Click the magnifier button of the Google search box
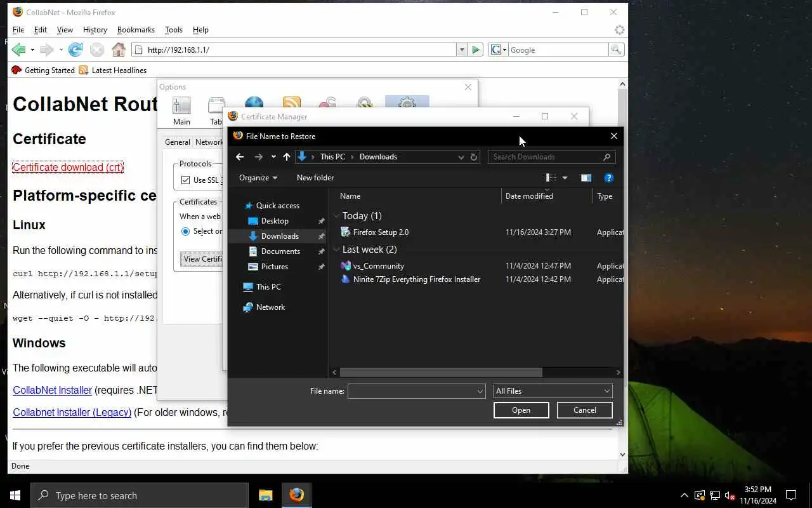Image resolution: width=812 pixels, height=508 pixels. tap(616, 50)
